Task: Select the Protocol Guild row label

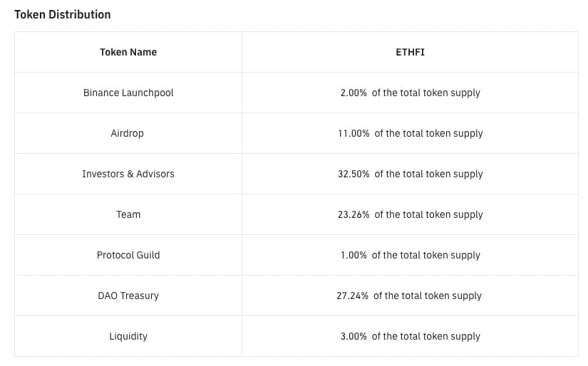Action: point(128,255)
